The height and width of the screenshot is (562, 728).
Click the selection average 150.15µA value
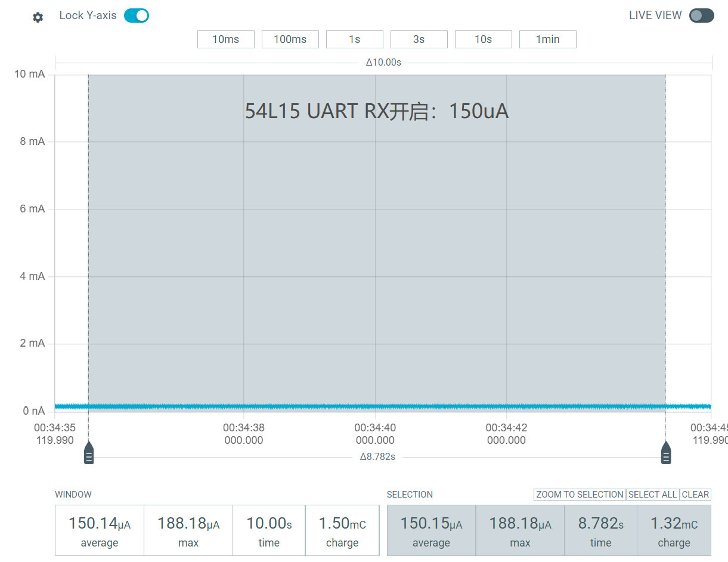(x=431, y=523)
